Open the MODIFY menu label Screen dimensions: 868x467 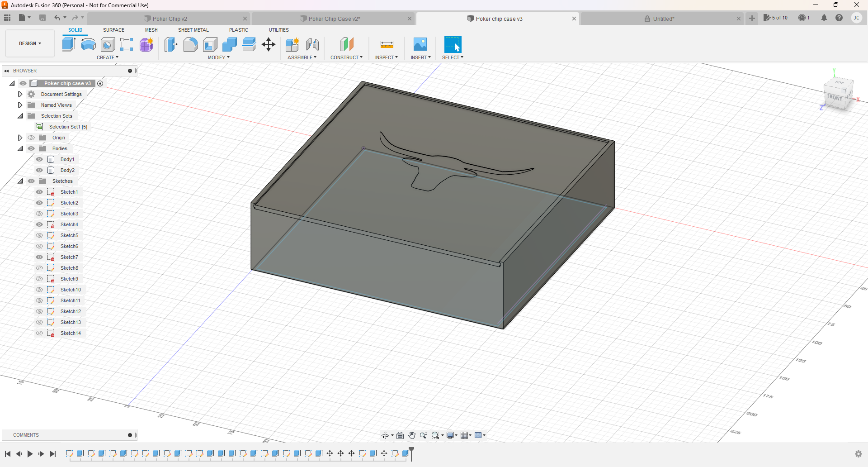coord(219,57)
